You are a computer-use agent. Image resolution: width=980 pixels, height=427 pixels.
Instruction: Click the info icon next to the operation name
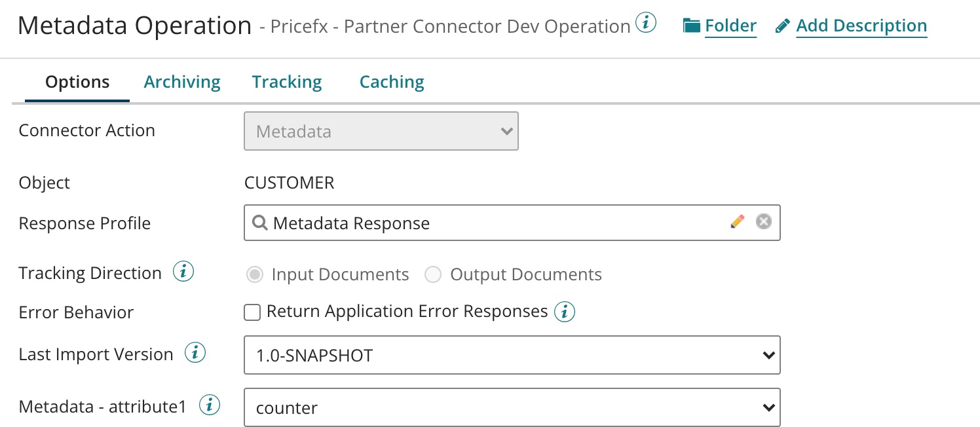tap(646, 22)
